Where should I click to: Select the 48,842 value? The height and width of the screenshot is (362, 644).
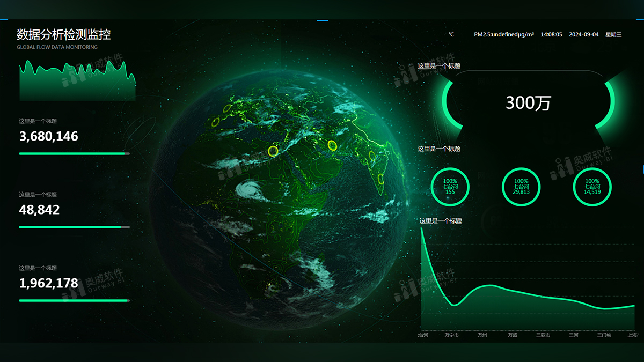[x=39, y=210]
